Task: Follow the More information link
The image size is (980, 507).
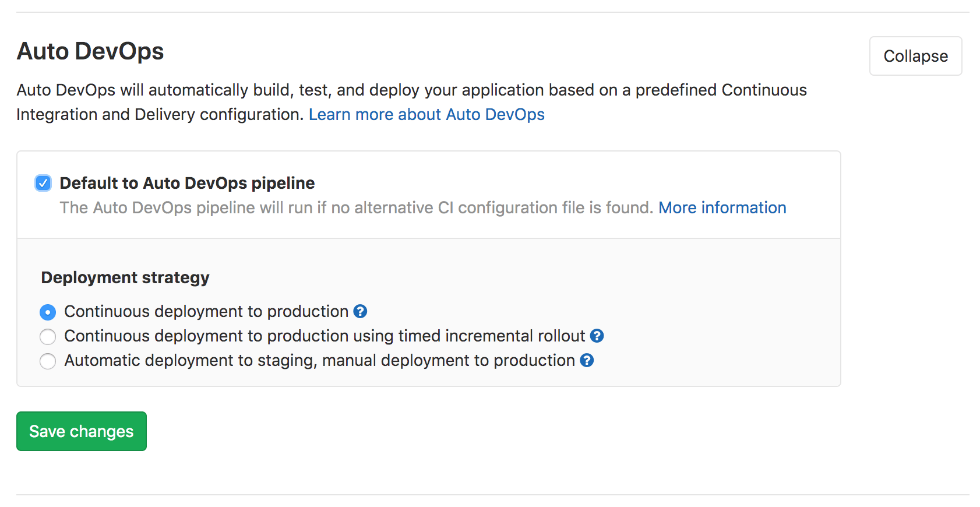Action: [722, 208]
